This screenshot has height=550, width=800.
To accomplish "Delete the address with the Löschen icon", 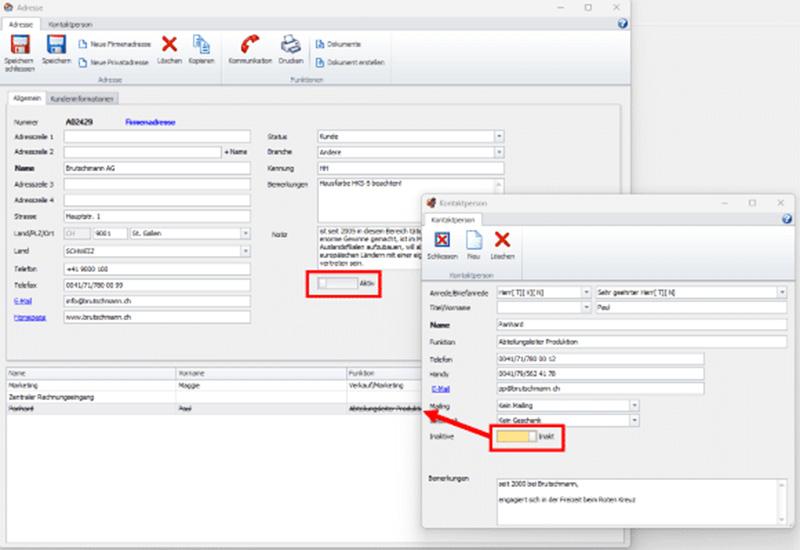I will point(170,45).
